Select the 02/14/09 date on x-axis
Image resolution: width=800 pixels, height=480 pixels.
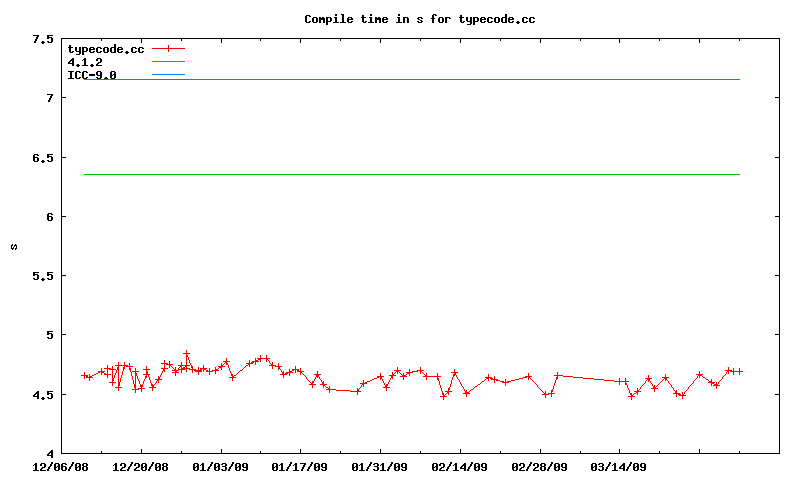click(x=459, y=466)
